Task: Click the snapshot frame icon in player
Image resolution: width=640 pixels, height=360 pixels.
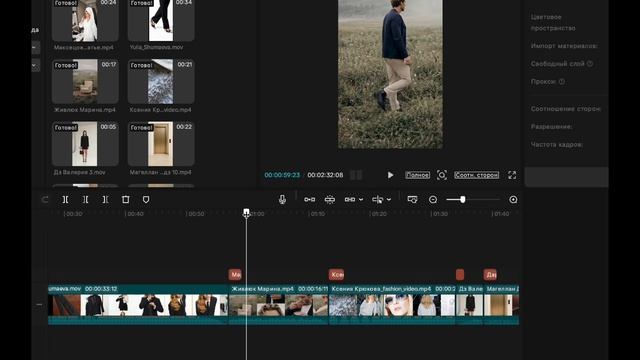Action: (x=442, y=175)
